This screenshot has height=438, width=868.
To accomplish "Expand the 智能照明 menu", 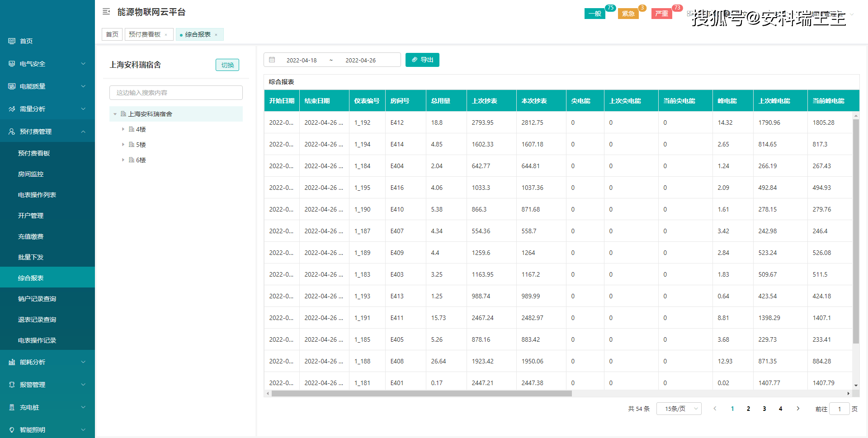I will (x=47, y=430).
